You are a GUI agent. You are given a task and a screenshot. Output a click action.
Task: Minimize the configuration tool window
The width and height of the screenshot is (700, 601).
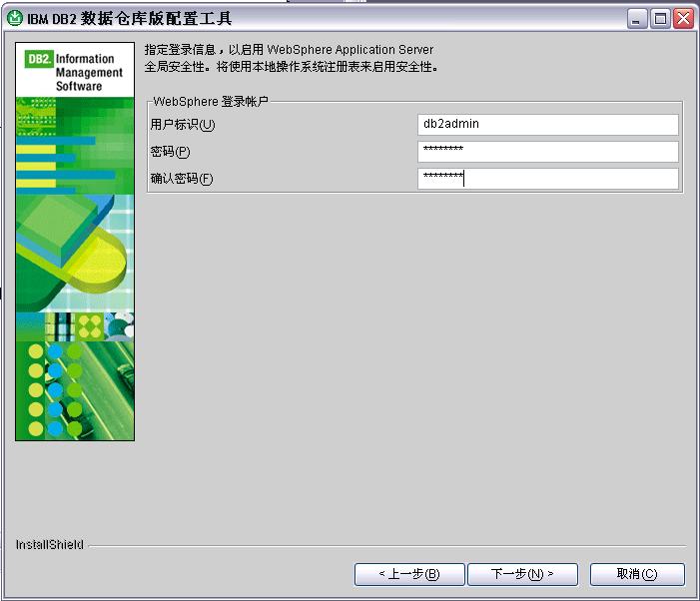pos(637,19)
